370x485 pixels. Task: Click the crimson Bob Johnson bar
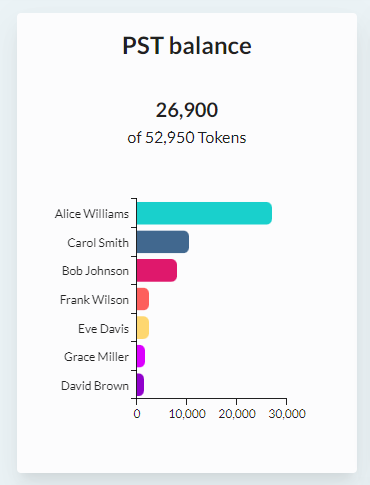pos(157,270)
